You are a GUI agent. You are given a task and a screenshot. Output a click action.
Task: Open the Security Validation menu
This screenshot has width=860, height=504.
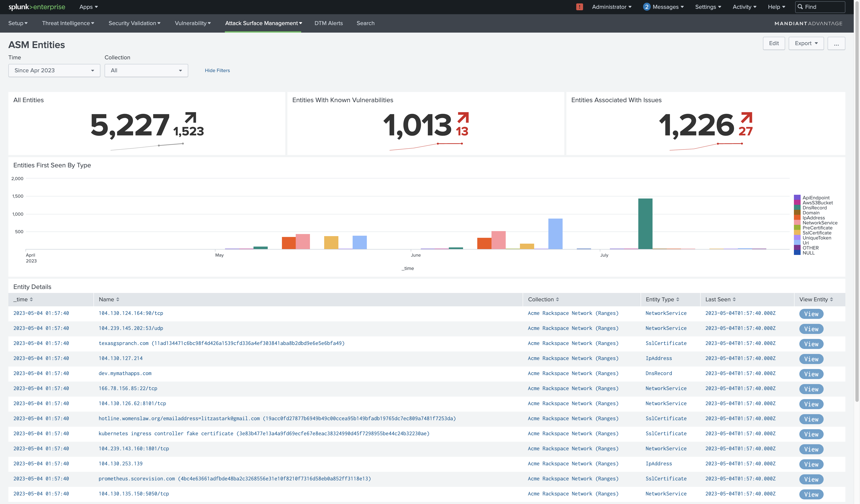tap(134, 23)
